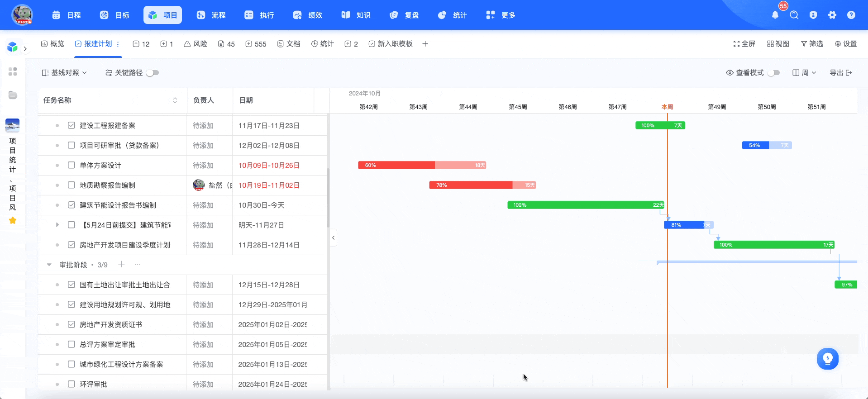The image size is (868, 399).
Task: Click the blue 54% Gantt progress bar
Action: click(x=767, y=145)
